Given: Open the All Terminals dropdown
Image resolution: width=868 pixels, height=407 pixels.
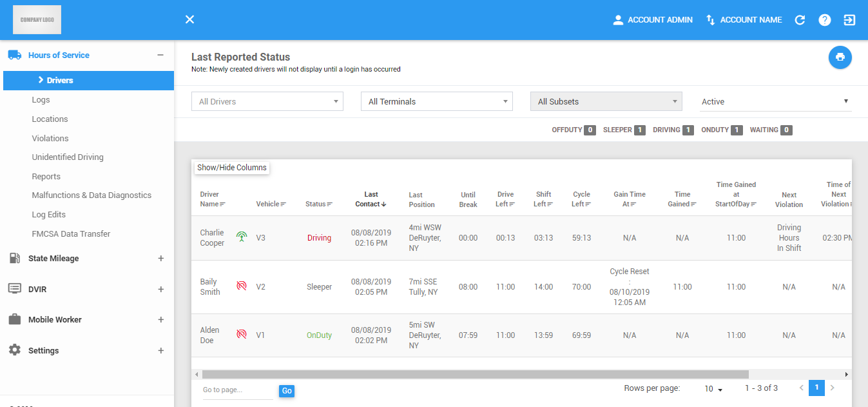Looking at the screenshot, I should tap(437, 101).
